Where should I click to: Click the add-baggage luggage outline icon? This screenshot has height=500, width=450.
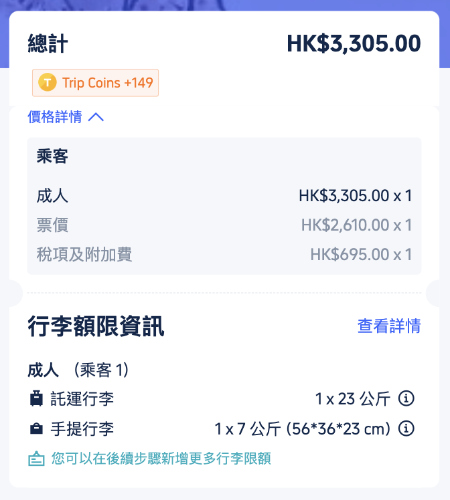click(x=36, y=458)
